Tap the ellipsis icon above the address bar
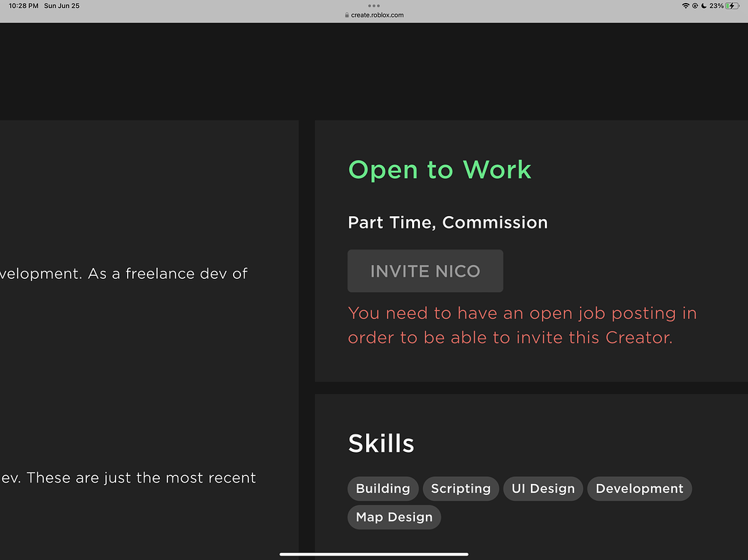This screenshot has width=748, height=560. (x=374, y=5)
